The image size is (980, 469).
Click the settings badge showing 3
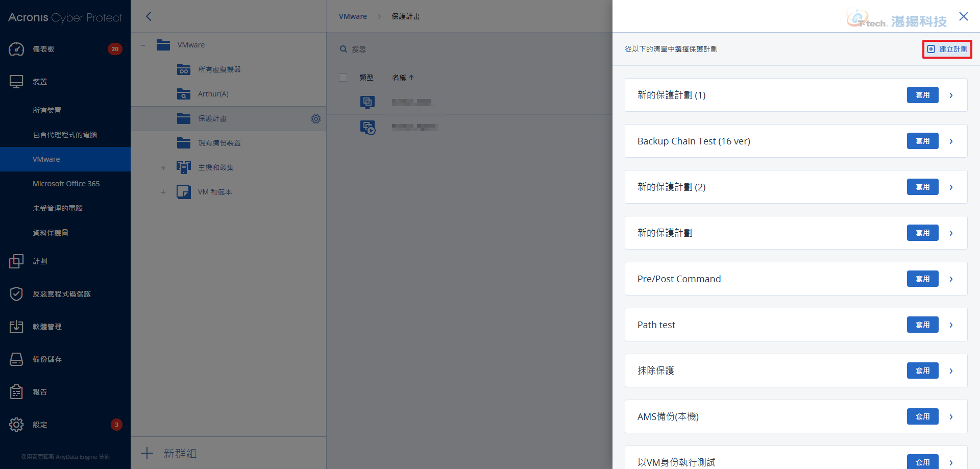[116, 425]
